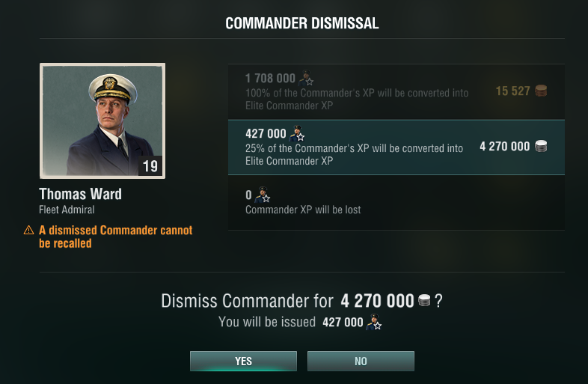Click the Elite Commander XP icon beside 427 000 option
The image size is (588, 384).
297,135
